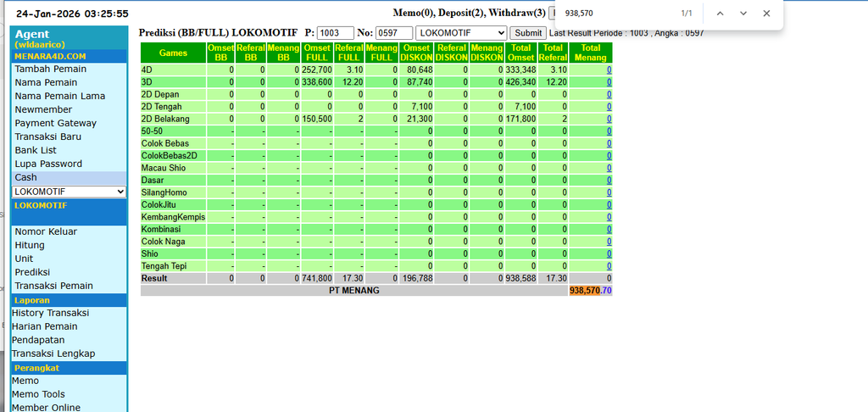Open the sidebar LOKOMOTIF market dropdown
Screen dimensions: 868x412
point(70,192)
